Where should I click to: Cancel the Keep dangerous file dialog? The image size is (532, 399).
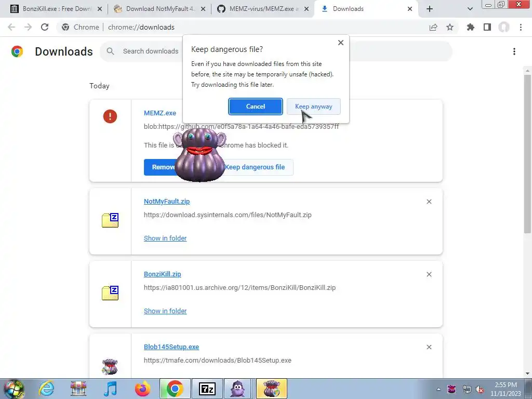(256, 107)
